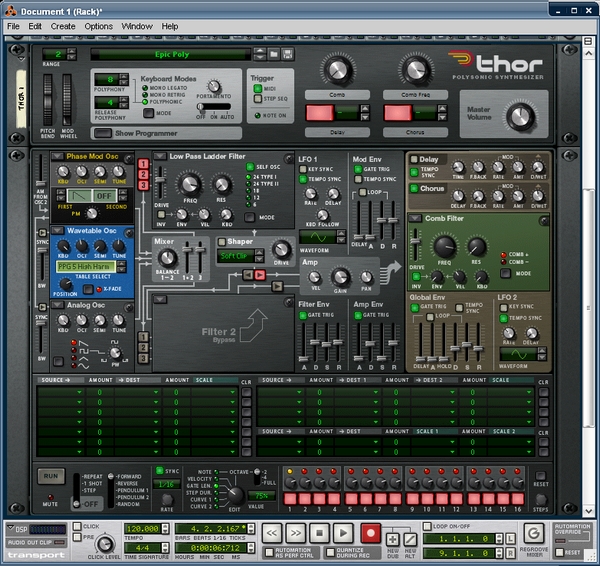Click the Mod Wheel

67,100
